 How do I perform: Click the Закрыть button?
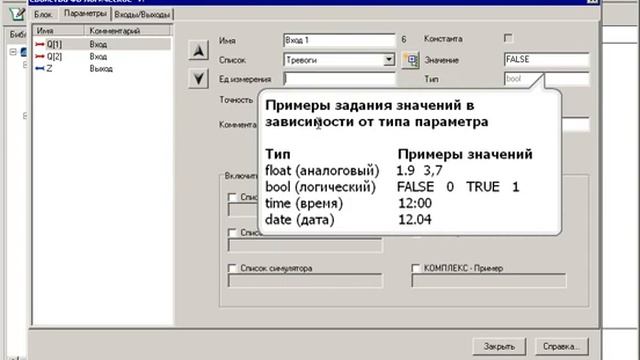(x=499, y=347)
